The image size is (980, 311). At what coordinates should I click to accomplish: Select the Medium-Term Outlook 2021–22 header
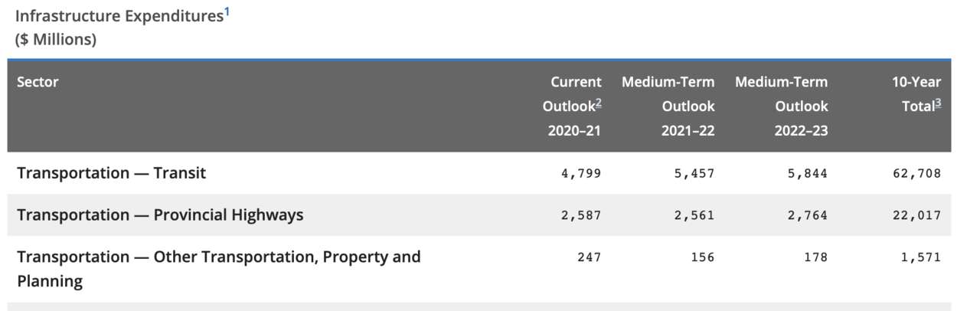point(668,106)
